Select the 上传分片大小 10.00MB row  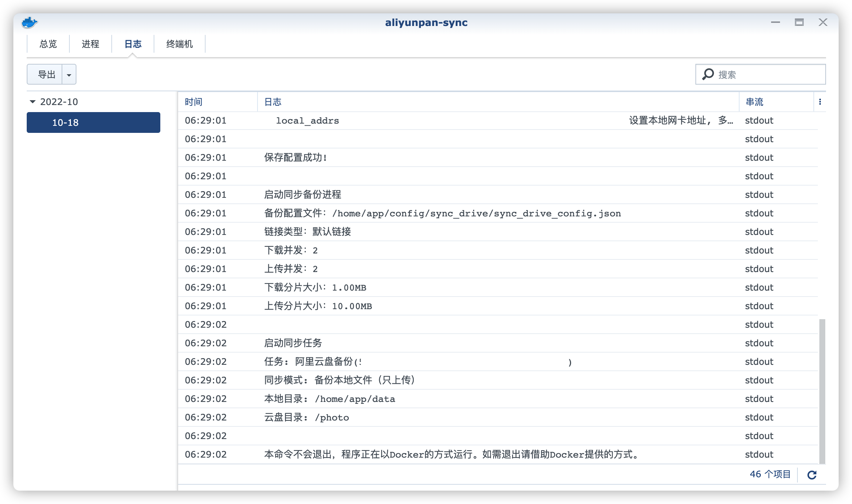click(x=498, y=306)
